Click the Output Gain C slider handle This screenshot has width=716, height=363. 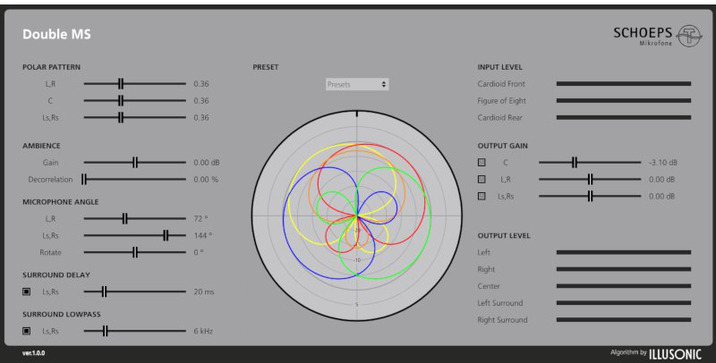[x=574, y=162]
